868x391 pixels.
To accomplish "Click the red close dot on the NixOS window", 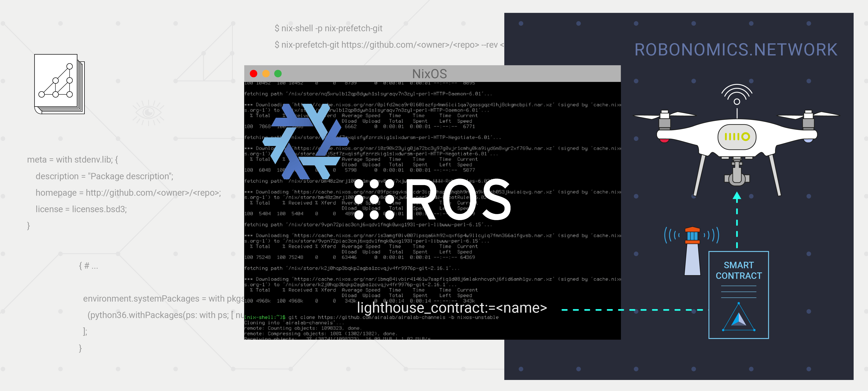I will pyautogui.click(x=253, y=74).
